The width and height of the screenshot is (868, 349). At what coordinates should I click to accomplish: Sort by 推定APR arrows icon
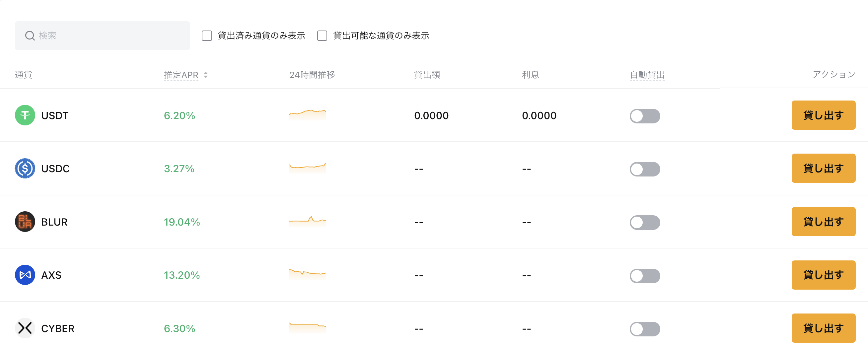(206, 75)
